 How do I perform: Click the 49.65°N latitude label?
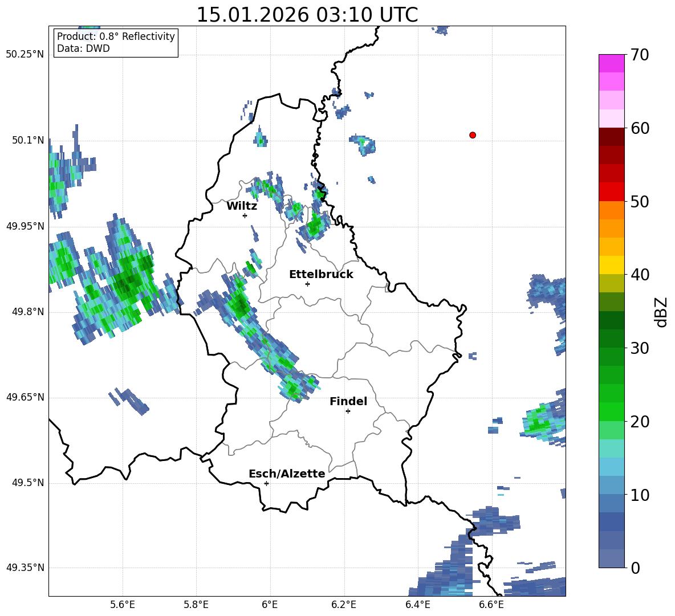click(x=25, y=397)
